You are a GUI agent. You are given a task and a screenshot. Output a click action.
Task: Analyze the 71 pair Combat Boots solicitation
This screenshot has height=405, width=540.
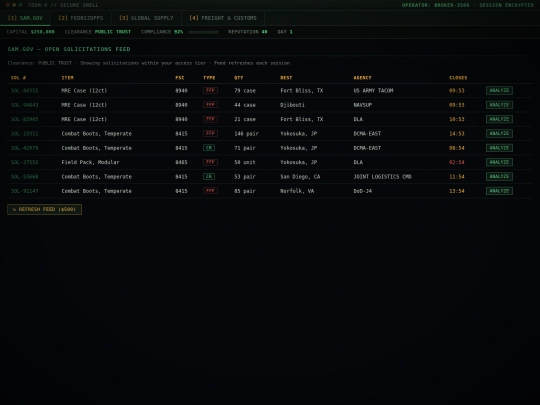(499, 148)
